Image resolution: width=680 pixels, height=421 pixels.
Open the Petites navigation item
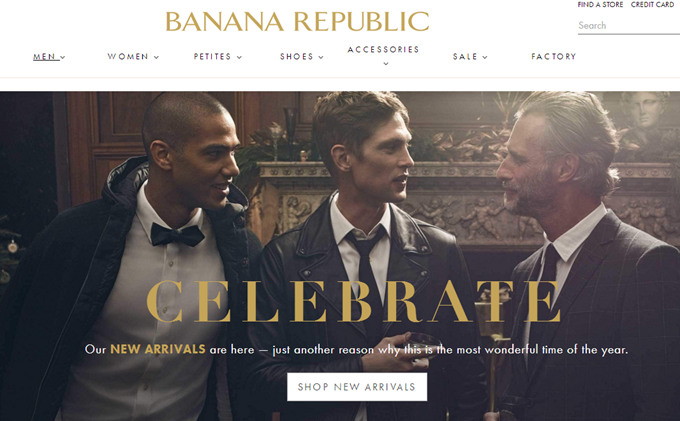pos(212,56)
